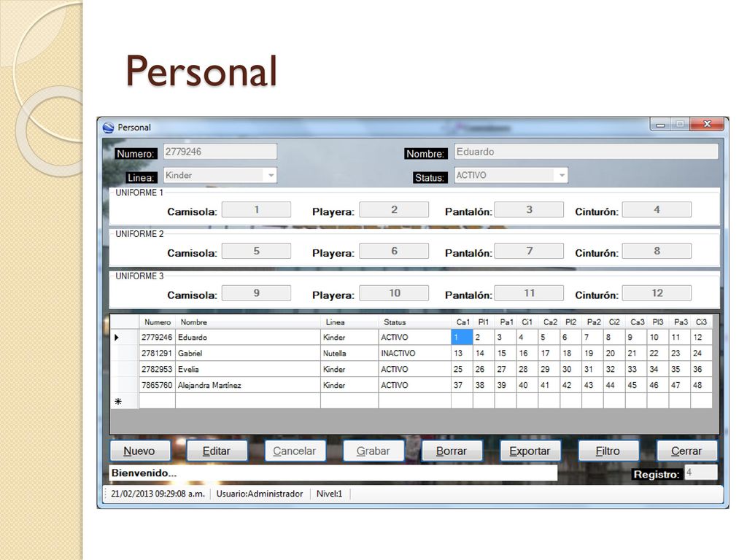Click the Numero field showing 2779246
Viewport: 747px width, 560px height.
click(x=220, y=152)
